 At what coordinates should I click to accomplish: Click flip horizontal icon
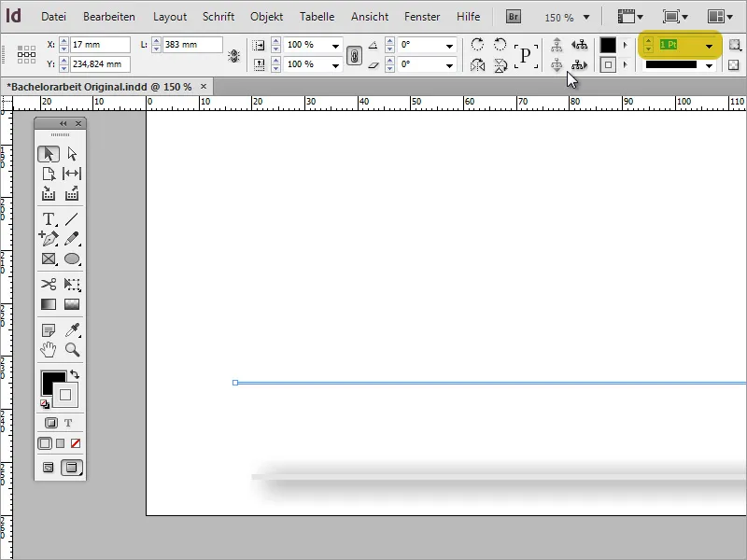click(x=477, y=64)
